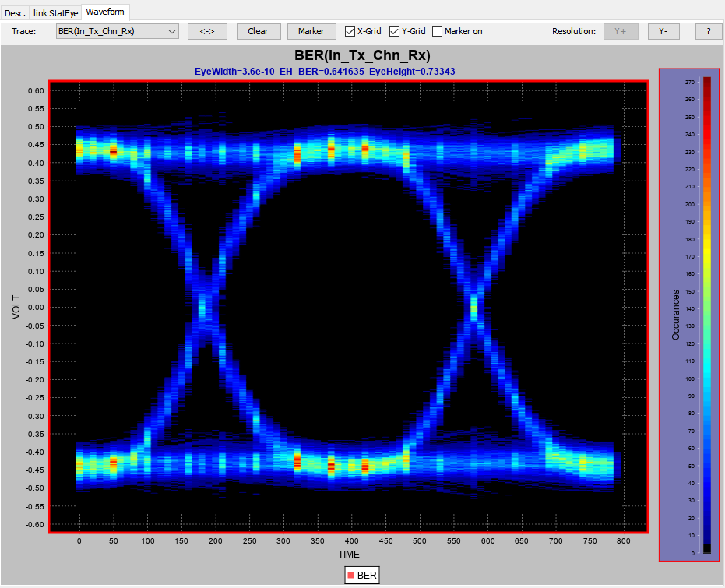Enable the Marker on checkbox
Screen dimensions: 725x588
pyautogui.click(x=438, y=32)
